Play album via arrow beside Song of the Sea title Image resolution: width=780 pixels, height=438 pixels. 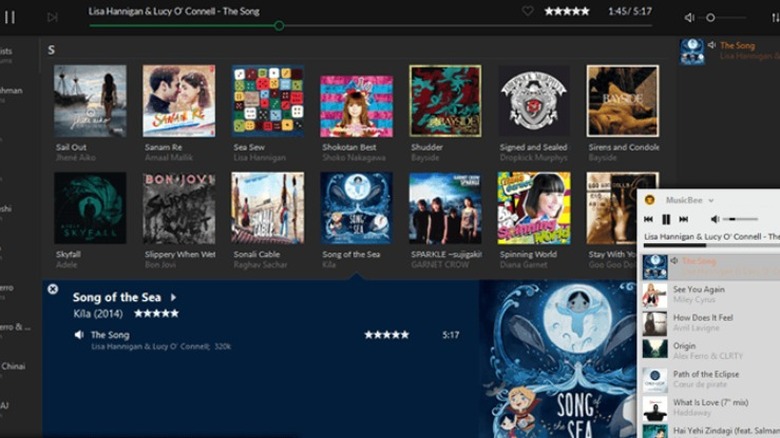tap(173, 298)
